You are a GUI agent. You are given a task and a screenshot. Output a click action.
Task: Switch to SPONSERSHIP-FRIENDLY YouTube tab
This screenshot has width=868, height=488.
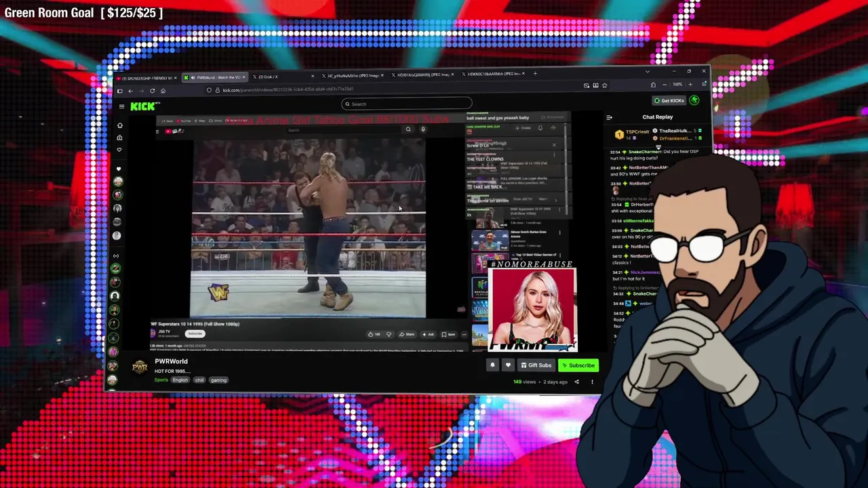coord(146,78)
